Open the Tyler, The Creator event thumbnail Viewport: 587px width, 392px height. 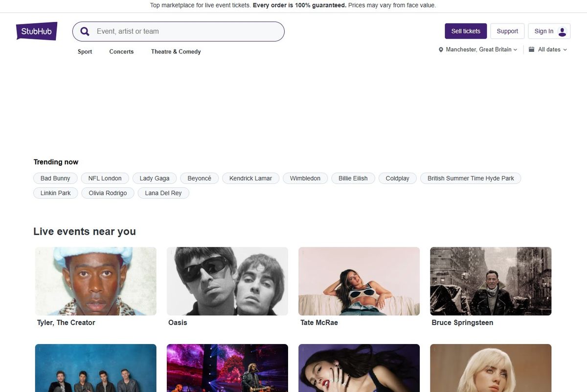click(x=96, y=281)
